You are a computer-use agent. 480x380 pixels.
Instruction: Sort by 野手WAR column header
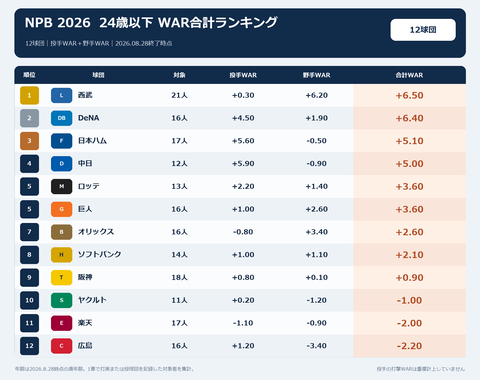click(x=317, y=75)
